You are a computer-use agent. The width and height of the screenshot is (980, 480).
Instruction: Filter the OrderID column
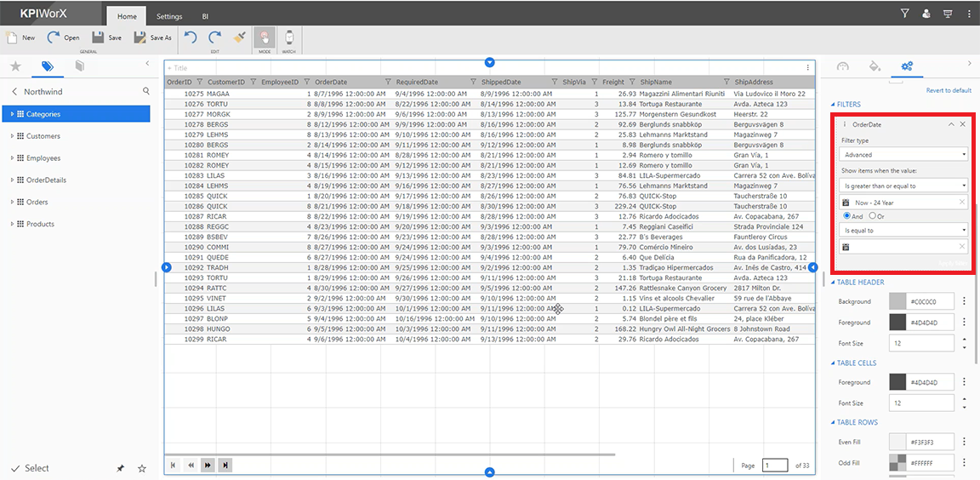tap(199, 82)
